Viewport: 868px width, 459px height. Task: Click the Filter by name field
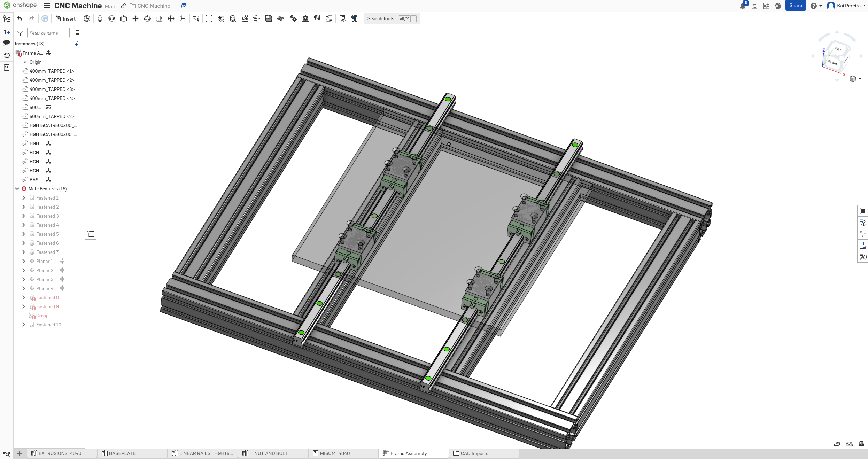tap(48, 33)
